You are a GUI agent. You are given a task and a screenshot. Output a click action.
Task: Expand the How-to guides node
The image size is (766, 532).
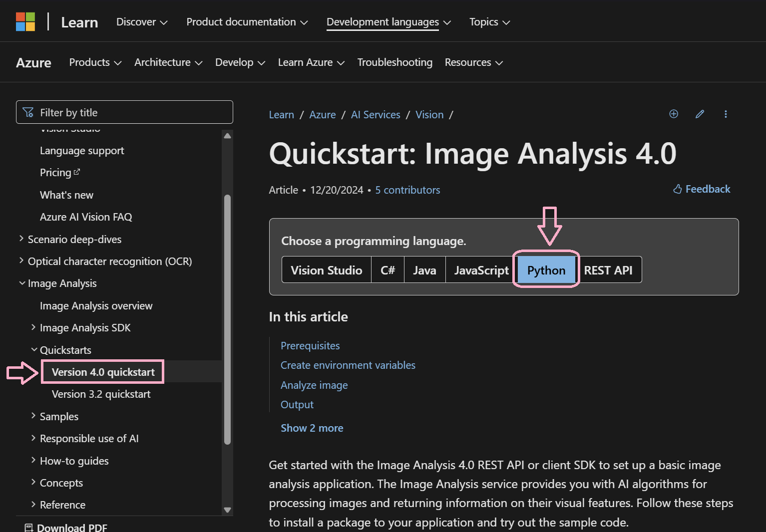[33, 460]
